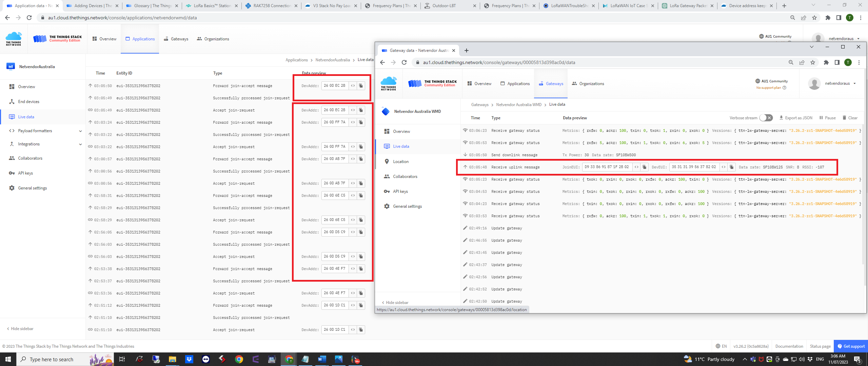Clear the gateway live data list
The height and width of the screenshot is (366, 868).
[850, 118]
